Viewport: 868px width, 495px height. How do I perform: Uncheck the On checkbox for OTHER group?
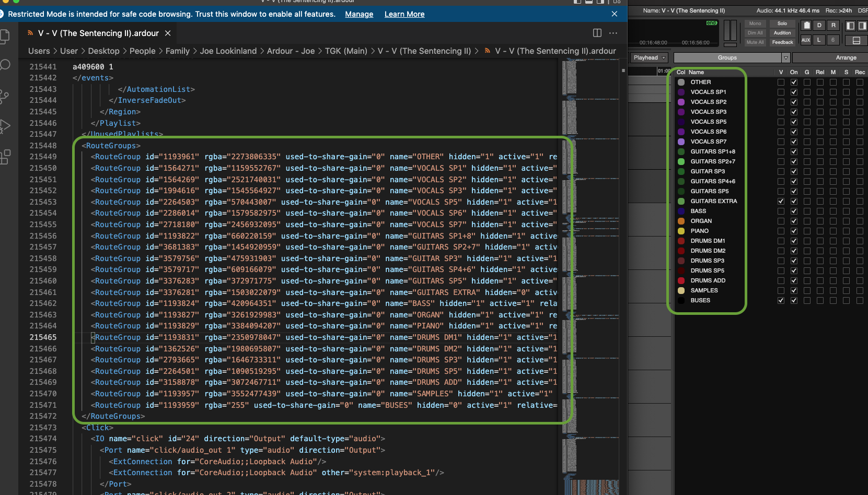click(x=794, y=82)
